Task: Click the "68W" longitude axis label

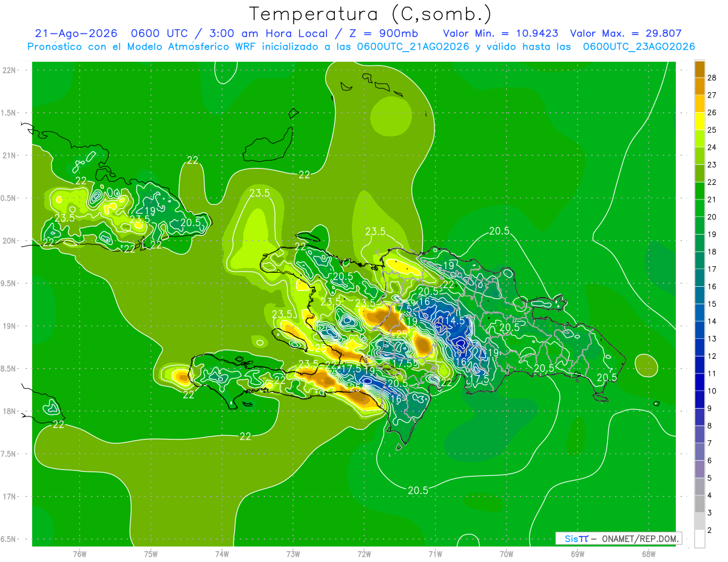Action: 649,554
